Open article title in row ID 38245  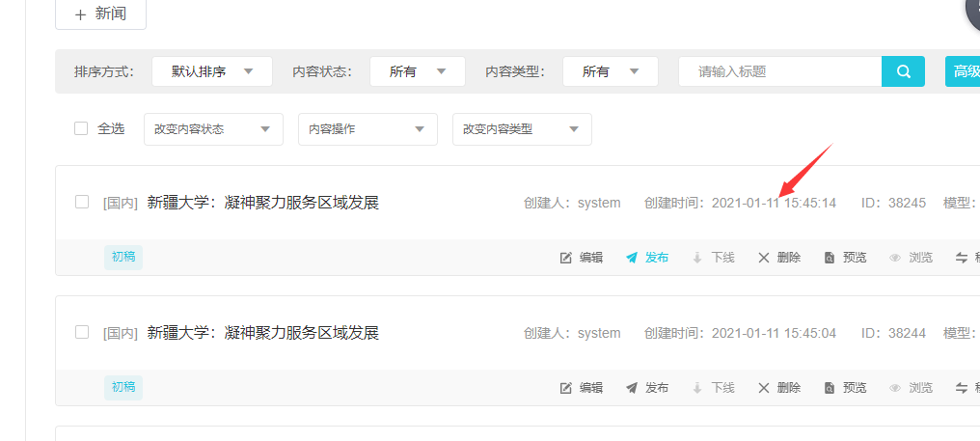pos(263,203)
